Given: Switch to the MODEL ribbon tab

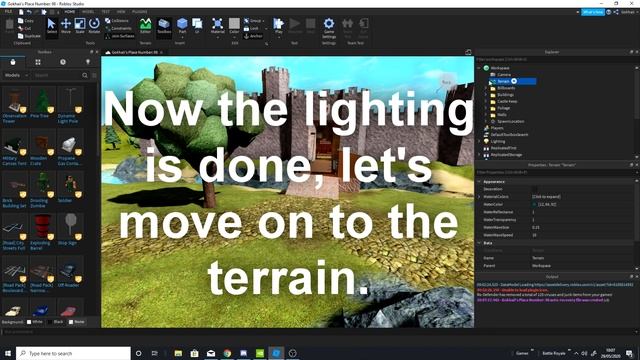Looking at the screenshot, I should click(88, 12).
